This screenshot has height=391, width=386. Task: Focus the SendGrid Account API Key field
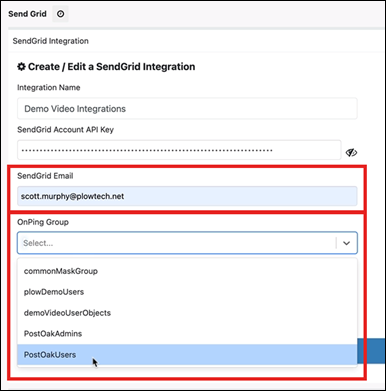[179, 150]
